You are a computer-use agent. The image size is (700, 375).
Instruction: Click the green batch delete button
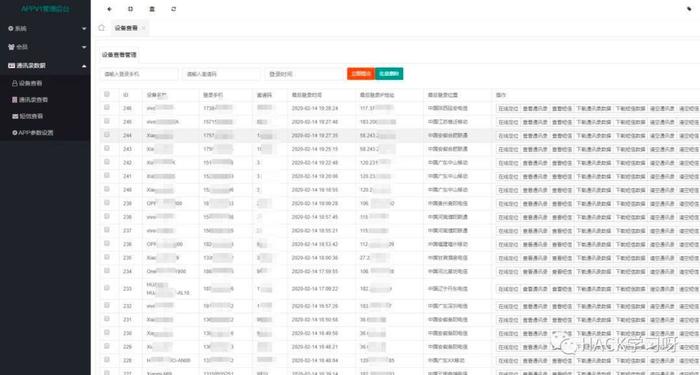[389, 74]
